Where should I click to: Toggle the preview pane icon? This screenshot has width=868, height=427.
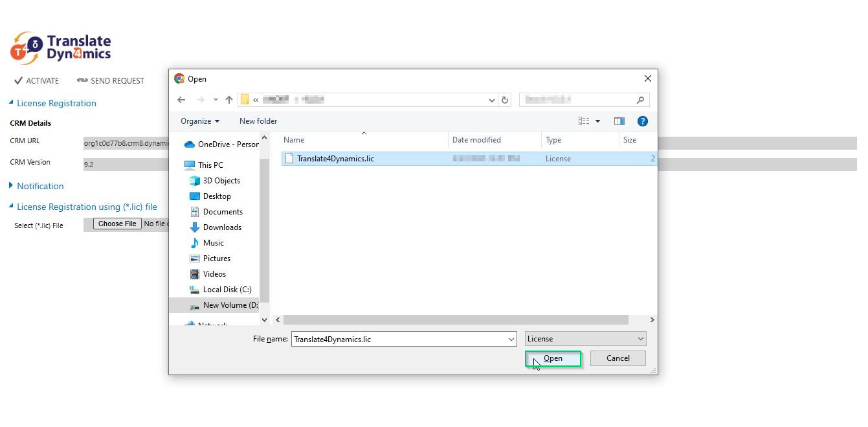(619, 121)
